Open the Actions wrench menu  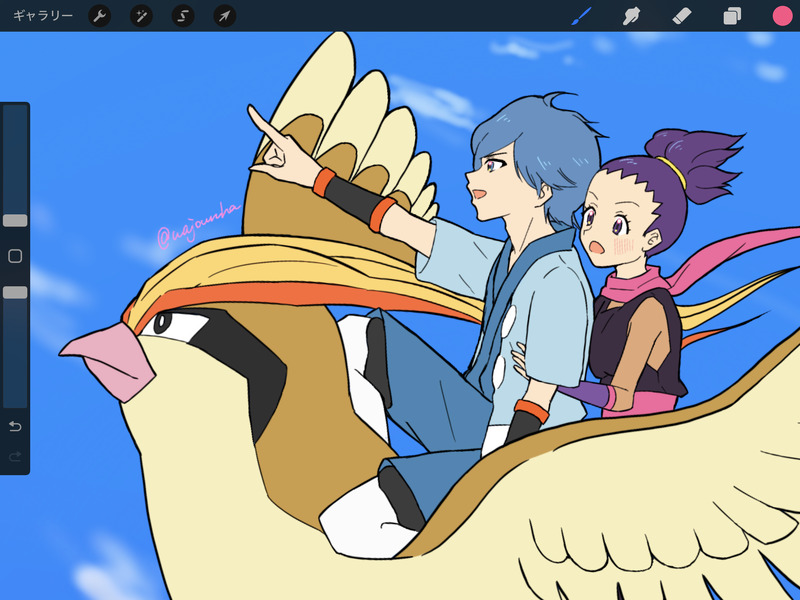[99, 16]
